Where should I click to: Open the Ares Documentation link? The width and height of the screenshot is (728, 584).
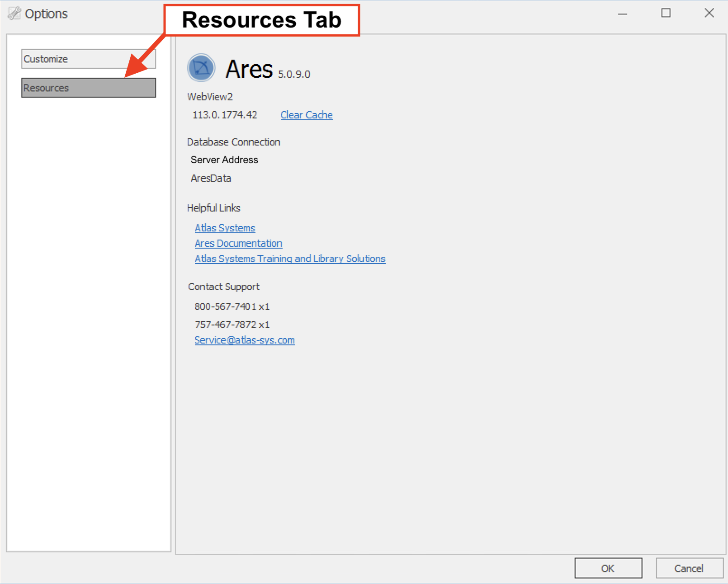(238, 244)
